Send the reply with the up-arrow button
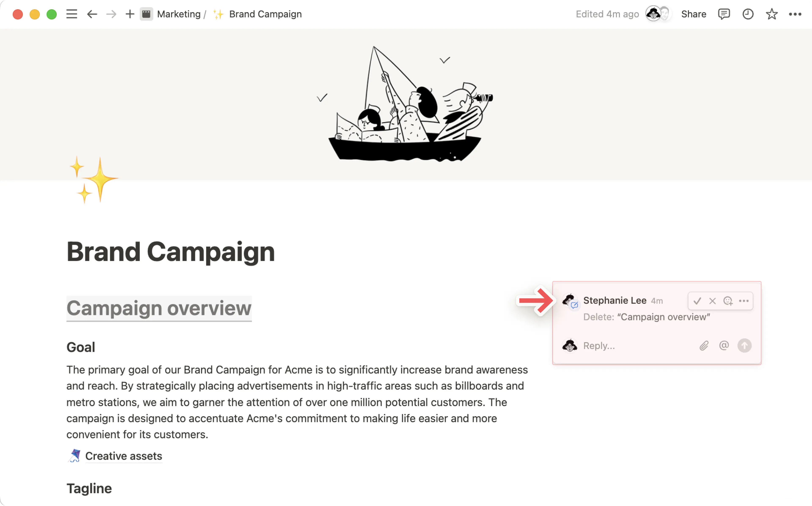Viewport: 812px width, 506px height. pyautogui.click(x=744, y=346)
